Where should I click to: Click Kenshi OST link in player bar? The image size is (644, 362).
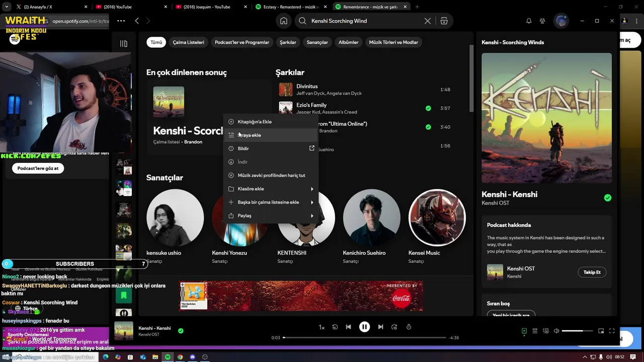coord(149,334)
